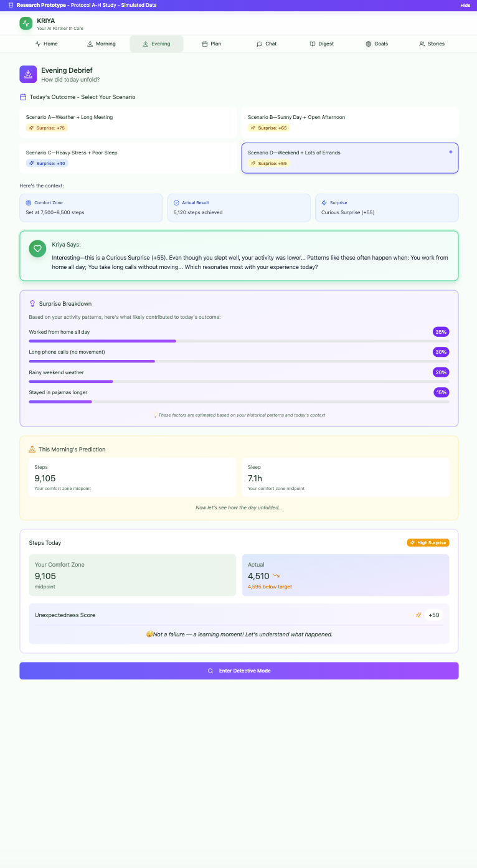477x868 pixels.
Task: Open the Morning tab
Action: (x=101, y=44)
